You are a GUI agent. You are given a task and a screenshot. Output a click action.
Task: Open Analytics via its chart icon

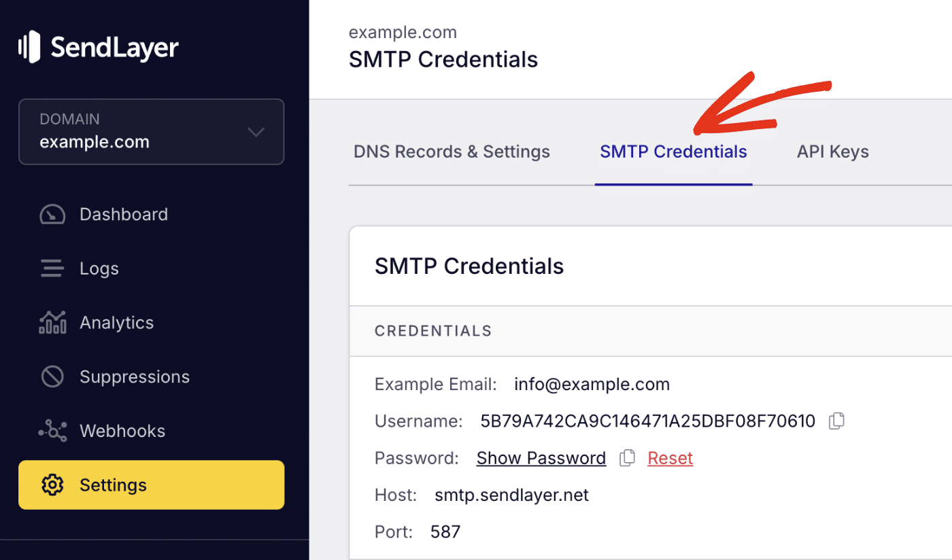coord(52,322)
